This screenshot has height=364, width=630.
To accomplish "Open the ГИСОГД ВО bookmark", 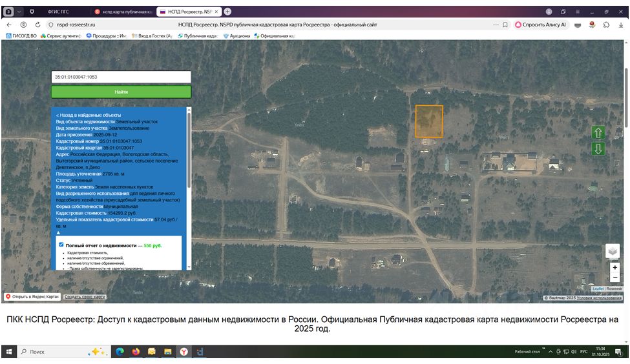I will (22, 35).
